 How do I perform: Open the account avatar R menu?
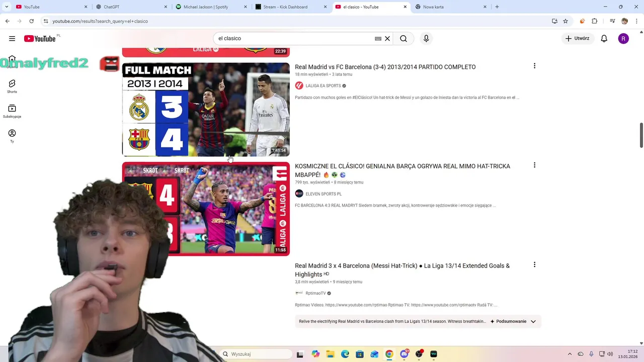[x=623, y=39]
